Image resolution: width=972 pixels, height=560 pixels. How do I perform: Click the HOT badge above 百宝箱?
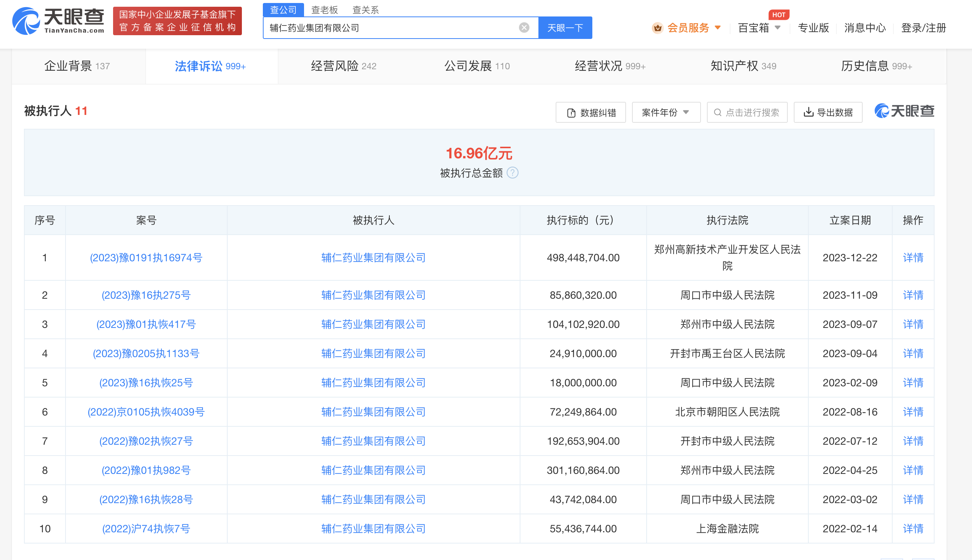pyautogui.click(x=778, y=15)
